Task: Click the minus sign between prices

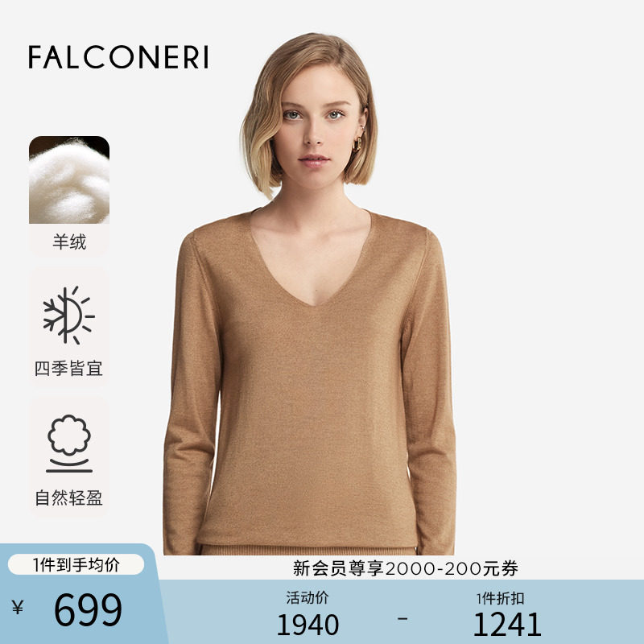Action: tap(403, 617)
